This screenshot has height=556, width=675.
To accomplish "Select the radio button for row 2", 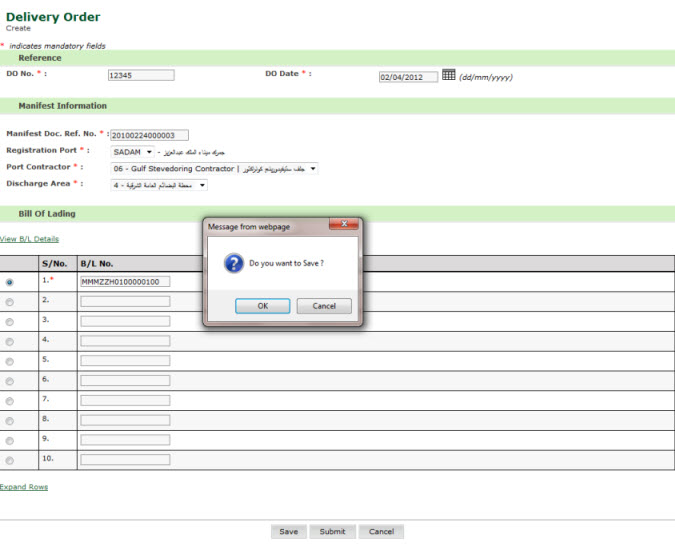I will 10,301.
